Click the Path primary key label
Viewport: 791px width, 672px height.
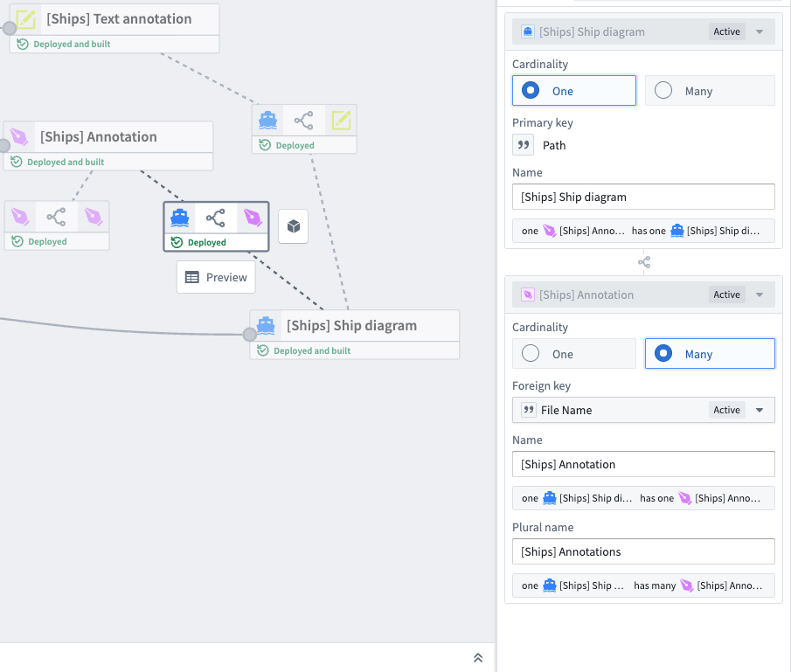coord(554,145)
